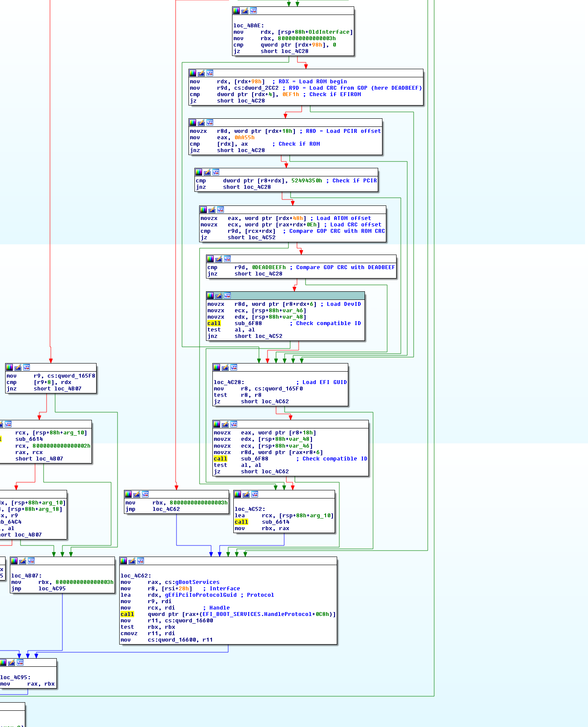This screenshot has height=727, width=588.
Task: Click the color icon on the loc_4B07 block
Action: (14, 561)
